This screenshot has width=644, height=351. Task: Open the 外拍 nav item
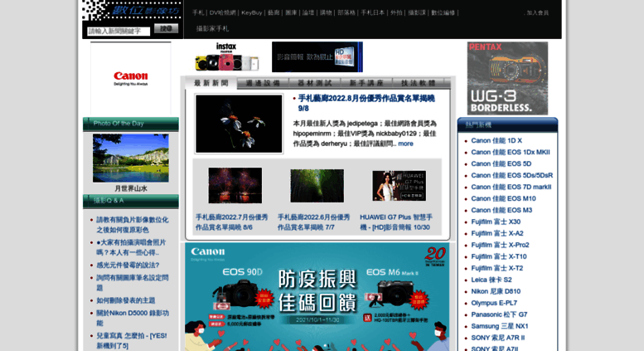point(396,12)
